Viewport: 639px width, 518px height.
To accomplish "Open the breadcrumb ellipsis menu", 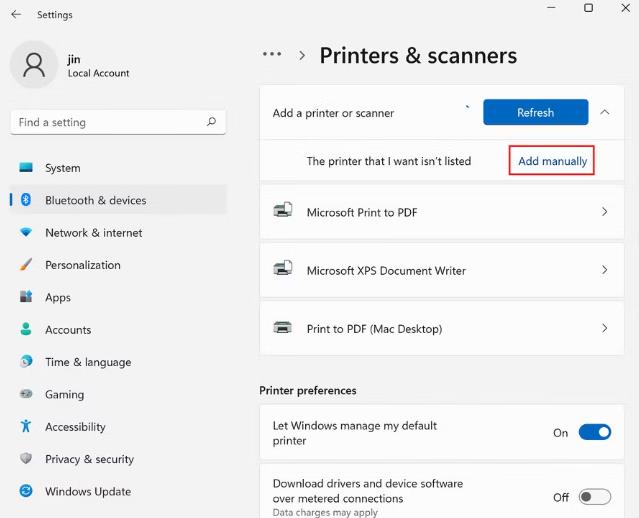I will [272, 54].
